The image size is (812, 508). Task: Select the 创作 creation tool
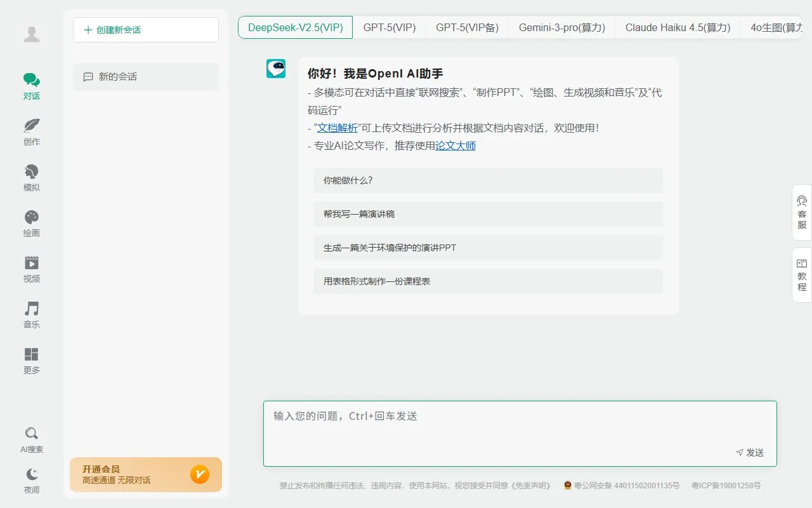tap(31, 131)
